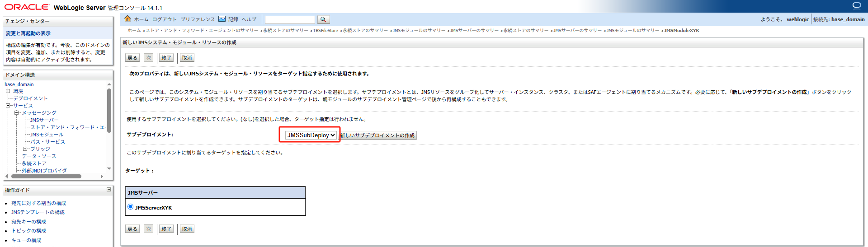Open 宛先キーの構成 guide link
The height and width of the screenshot is (247, 868).
click(28, 222)
